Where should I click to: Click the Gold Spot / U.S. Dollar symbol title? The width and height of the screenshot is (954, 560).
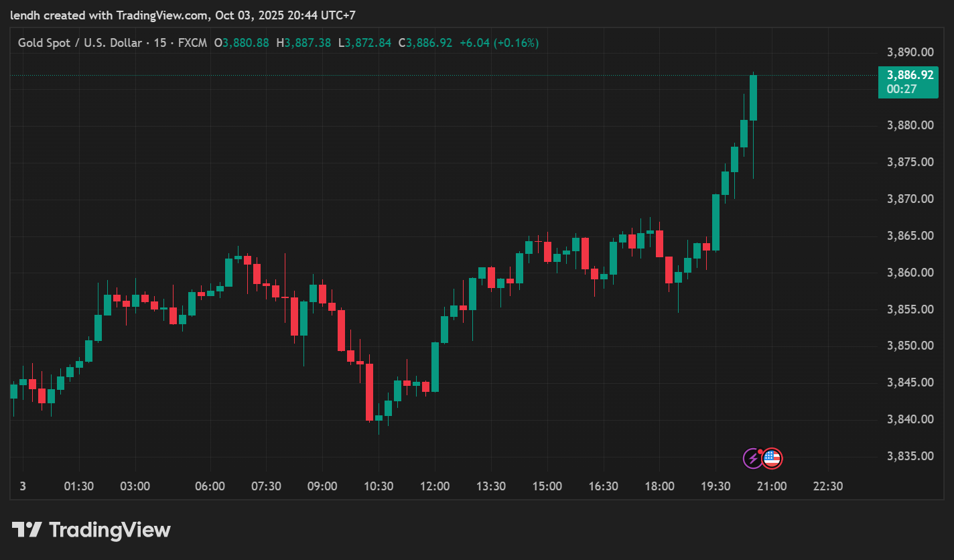tap(79, 43)
